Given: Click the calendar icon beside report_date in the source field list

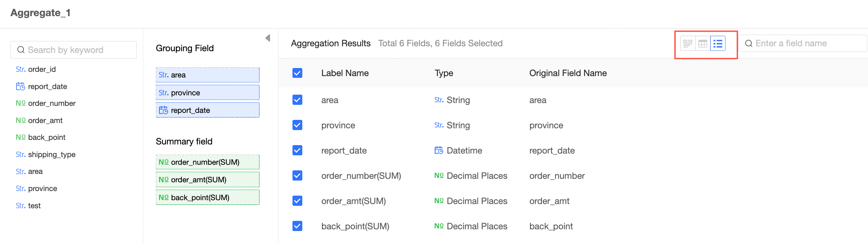Looking at the screenshot, I should [20, 86].
